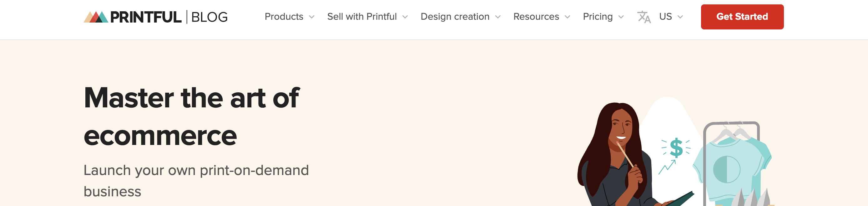Expand the Resources dropdown chevron
This screenshot has height=206, width=868.
(x=568, y=17)
